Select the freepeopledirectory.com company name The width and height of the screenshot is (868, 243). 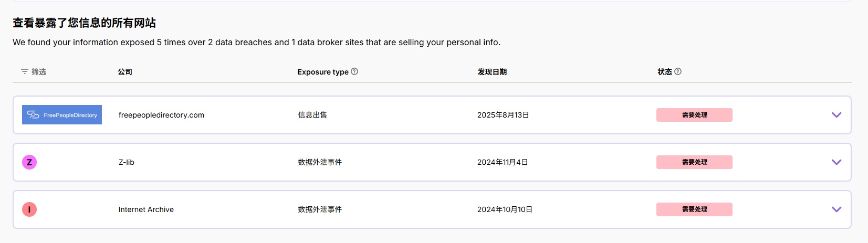161,115
